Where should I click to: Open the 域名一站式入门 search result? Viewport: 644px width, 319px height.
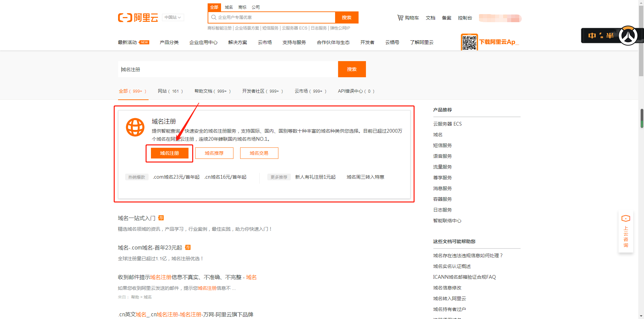pyautogui.click(x=137, y=218)
